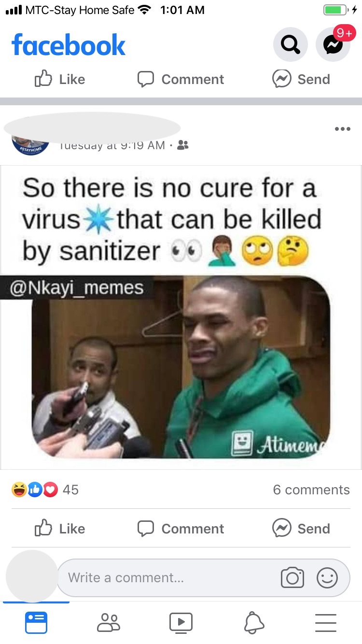
Task: Tap the Facebook logo
Action: pos(69,45)
